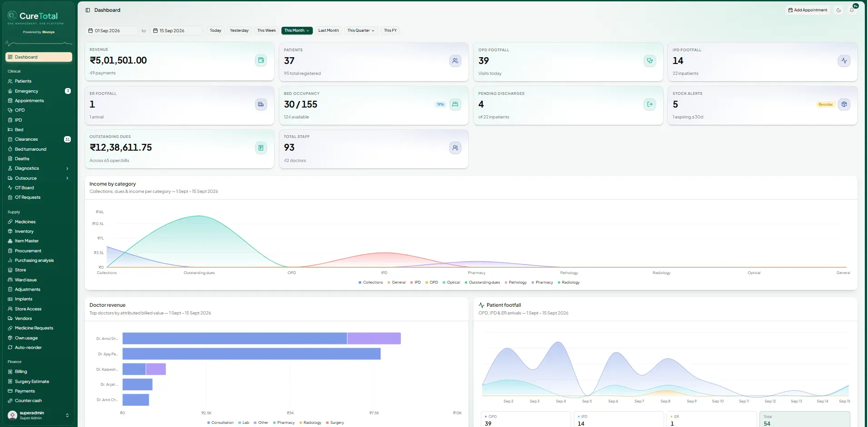868x427 pixels.
Task: Open the This Quarter dropdown
Action: 361,30
